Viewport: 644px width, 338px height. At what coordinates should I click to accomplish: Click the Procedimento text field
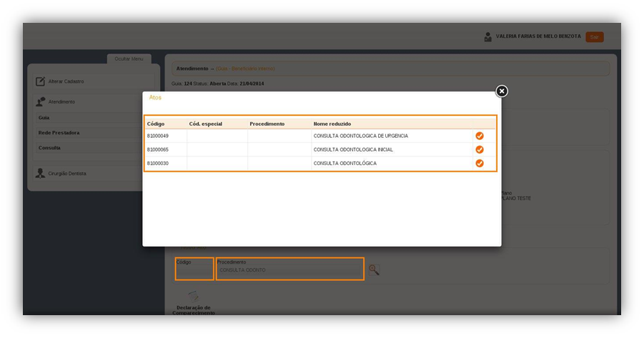click(x=289, y=271)
